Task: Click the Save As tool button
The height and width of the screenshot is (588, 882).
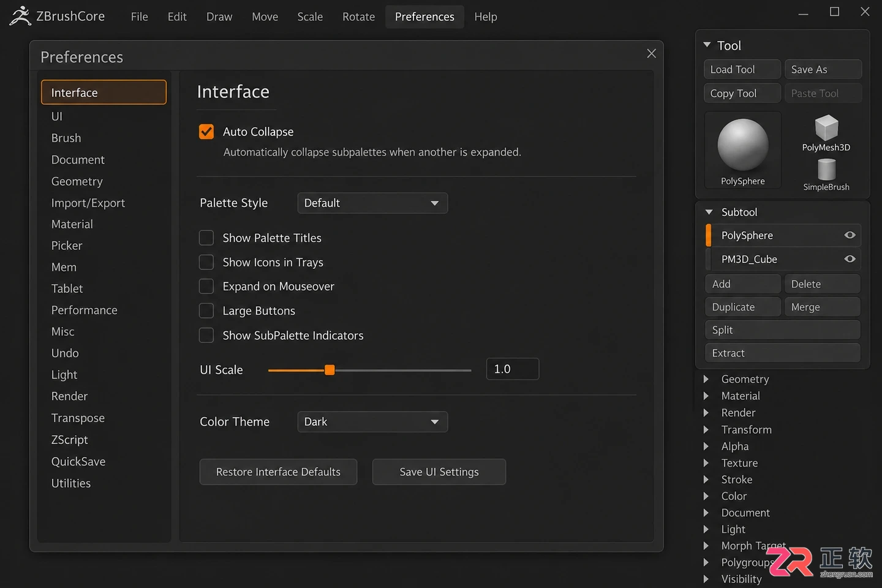Action: point(823,69)
